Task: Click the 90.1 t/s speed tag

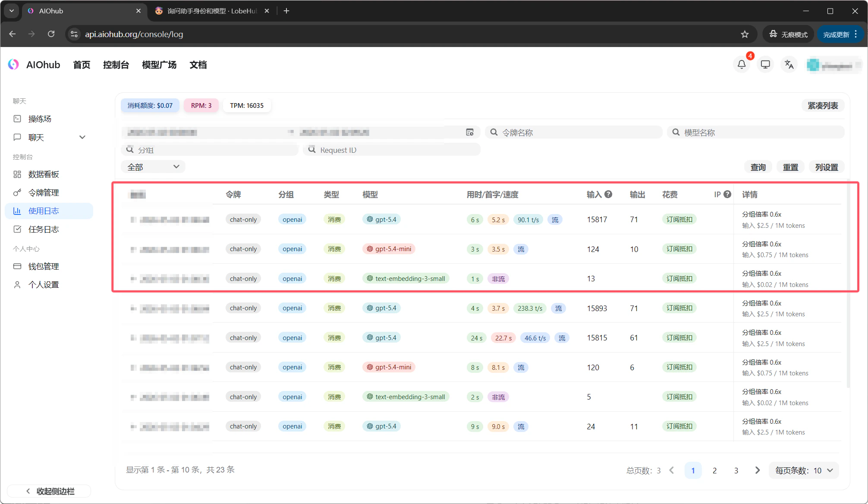Action: click(528, 220)
